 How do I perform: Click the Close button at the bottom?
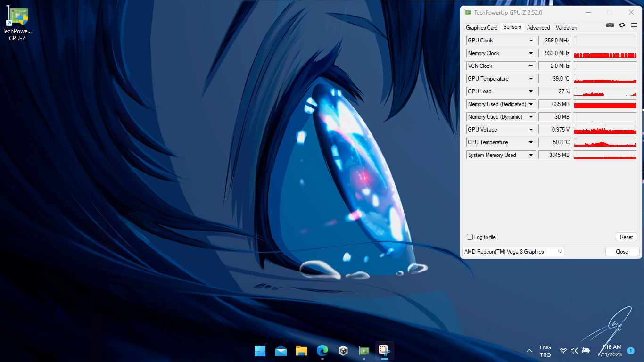coord(622,252)
